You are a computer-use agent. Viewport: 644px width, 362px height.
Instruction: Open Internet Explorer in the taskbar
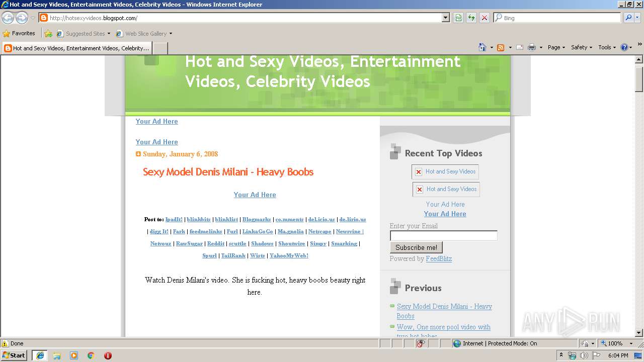point(40,355)
